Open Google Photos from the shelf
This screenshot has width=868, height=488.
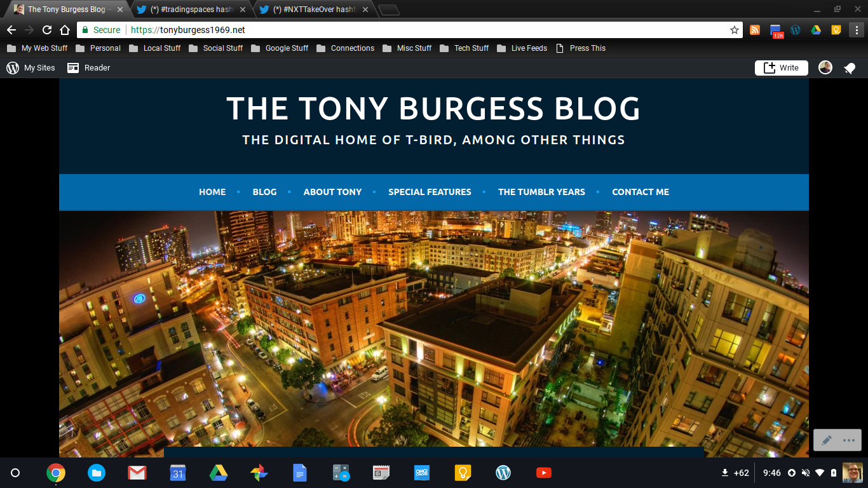259,473
